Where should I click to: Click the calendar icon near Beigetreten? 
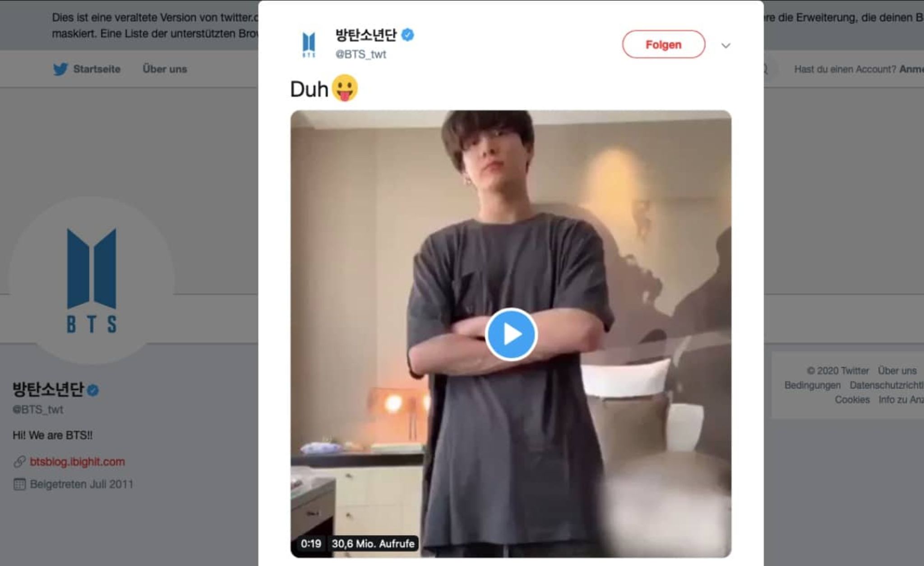pos(19,484)
